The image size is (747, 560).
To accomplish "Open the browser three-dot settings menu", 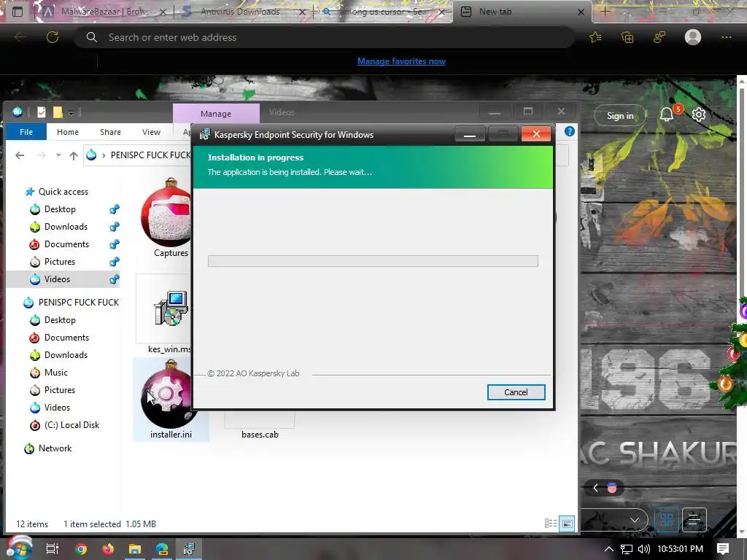I will pos(726,37).
